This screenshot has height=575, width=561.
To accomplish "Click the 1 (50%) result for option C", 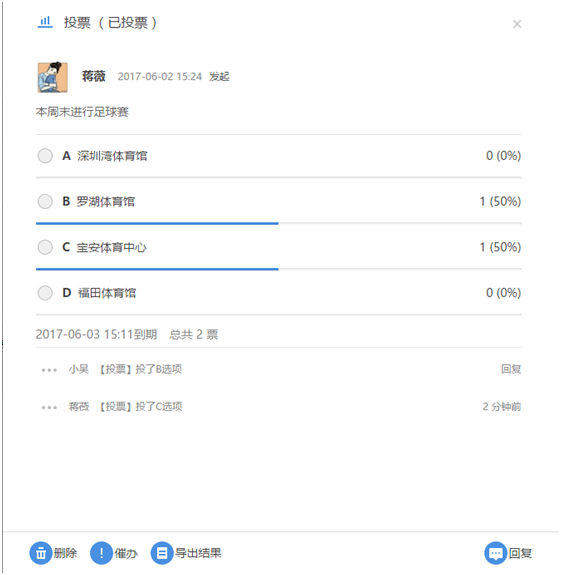I will coord(500,247).
